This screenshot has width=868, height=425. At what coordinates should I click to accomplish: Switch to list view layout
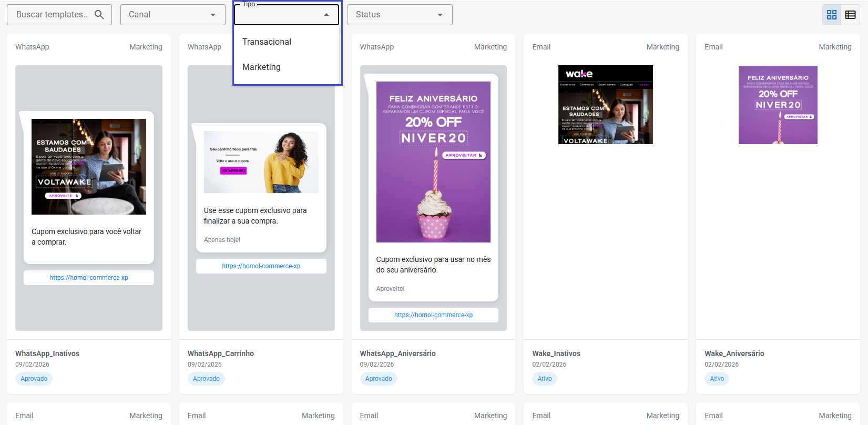click(850, 15)
